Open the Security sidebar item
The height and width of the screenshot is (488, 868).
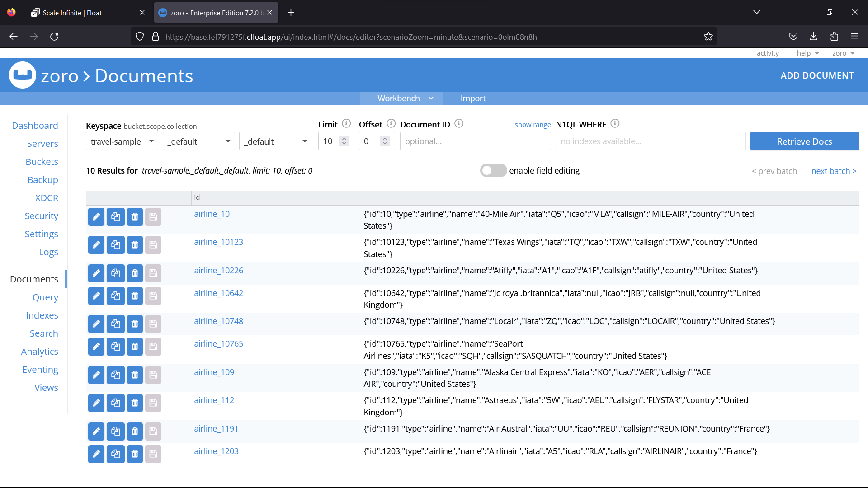click(x=41, y=216)
